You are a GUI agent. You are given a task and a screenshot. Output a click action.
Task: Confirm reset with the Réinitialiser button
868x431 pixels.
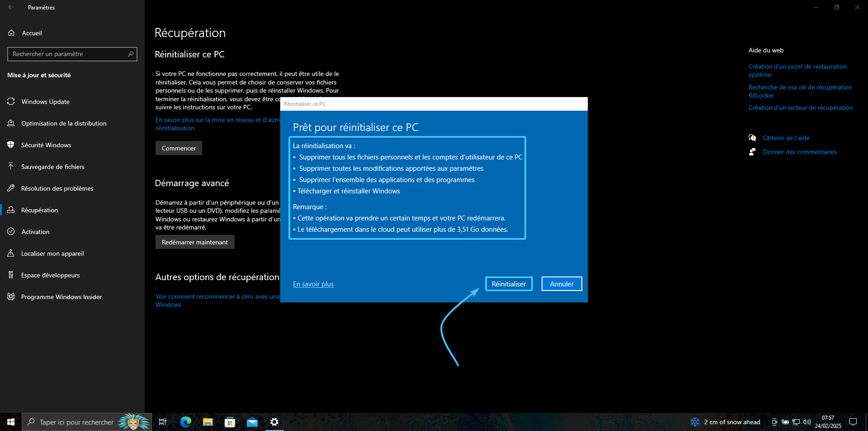[x=509, y=284]
